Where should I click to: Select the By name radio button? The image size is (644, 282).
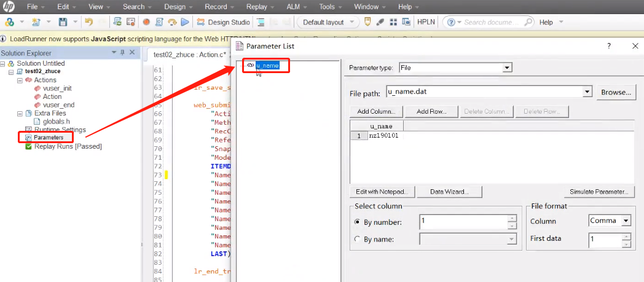pyautogui.click(x=357, y=240)
